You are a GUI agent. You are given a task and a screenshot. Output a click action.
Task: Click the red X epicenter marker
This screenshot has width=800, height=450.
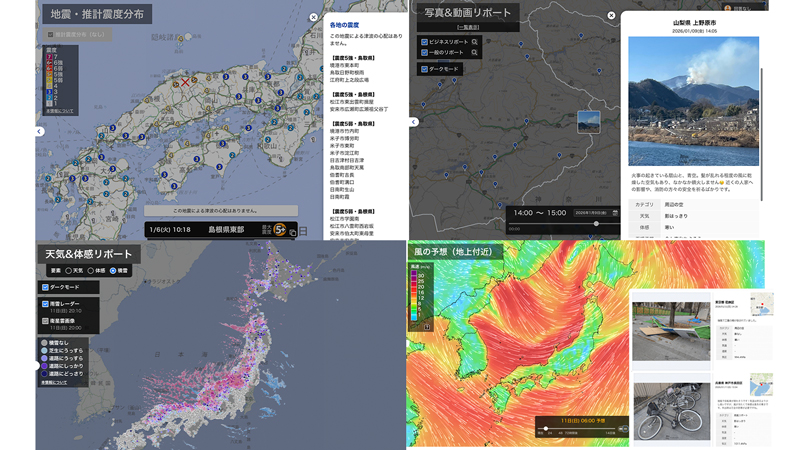point(184,83)
